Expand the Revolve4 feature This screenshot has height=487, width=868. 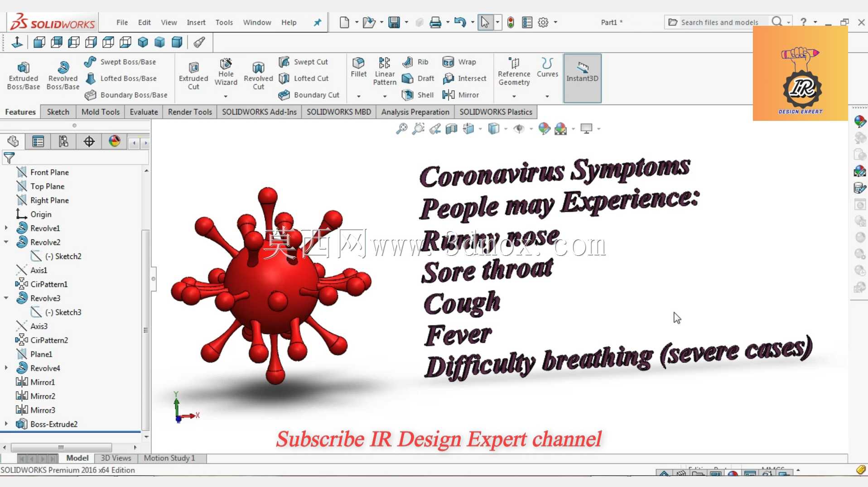[x=6, y=368]
